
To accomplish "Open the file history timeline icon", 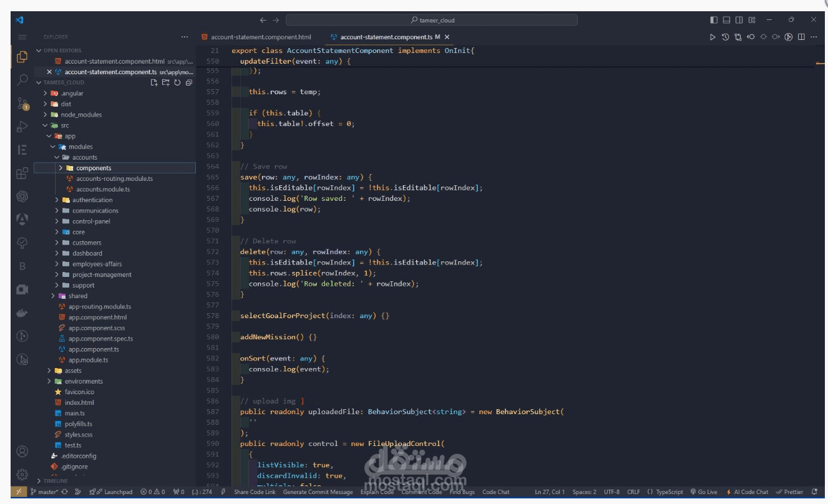I will [x=725, y=37].
